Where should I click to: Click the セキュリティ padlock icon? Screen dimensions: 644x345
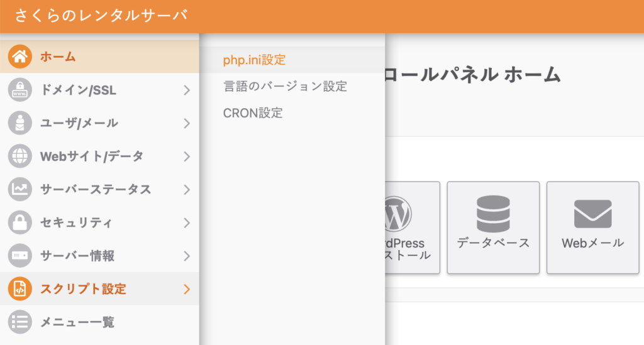[19, 222]
